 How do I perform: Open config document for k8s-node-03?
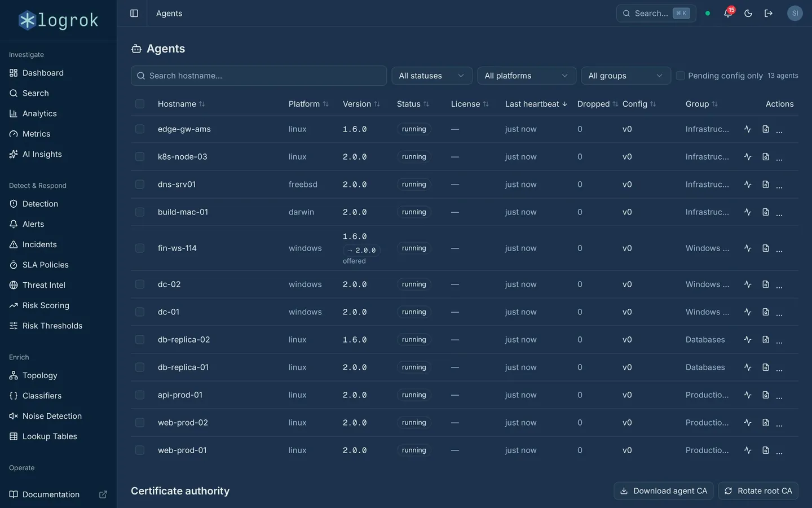[x=766, y=157]
